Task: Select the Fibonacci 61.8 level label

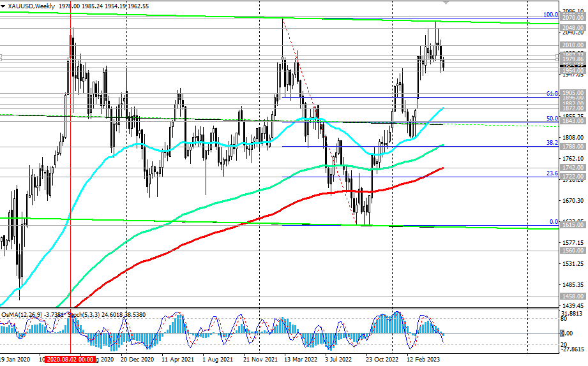Action: coord(552,94)
